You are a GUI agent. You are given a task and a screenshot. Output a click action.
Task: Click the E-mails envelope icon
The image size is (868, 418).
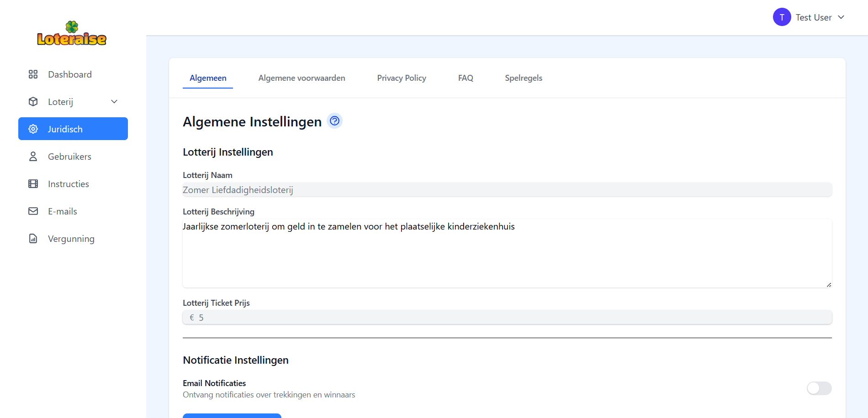tap(33, 211)
